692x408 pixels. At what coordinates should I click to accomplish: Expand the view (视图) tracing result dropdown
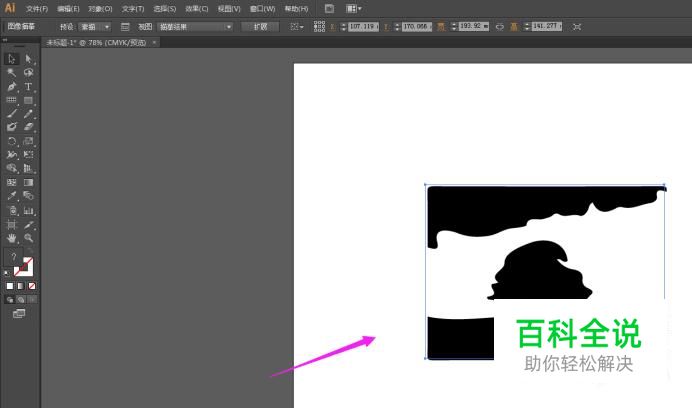195,26
